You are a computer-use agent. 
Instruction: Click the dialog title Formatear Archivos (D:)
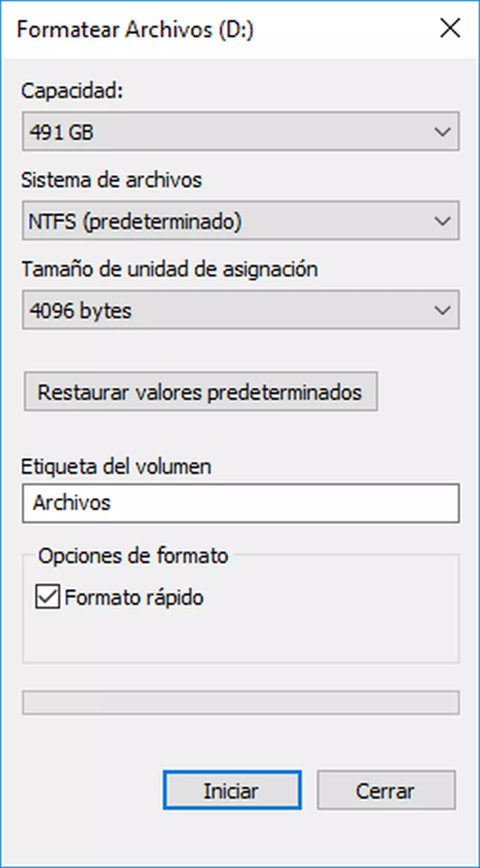pos(136,29)
